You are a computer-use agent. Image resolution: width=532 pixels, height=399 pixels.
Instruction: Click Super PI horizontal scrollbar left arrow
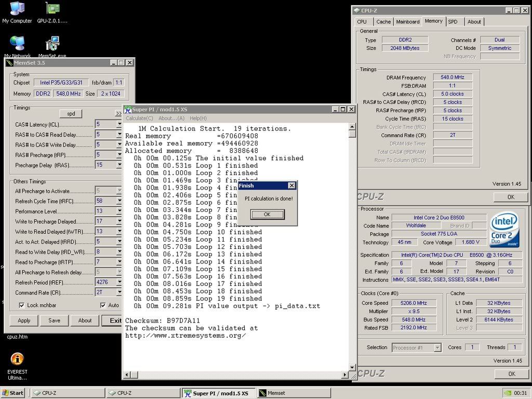[x=127, y=375]
